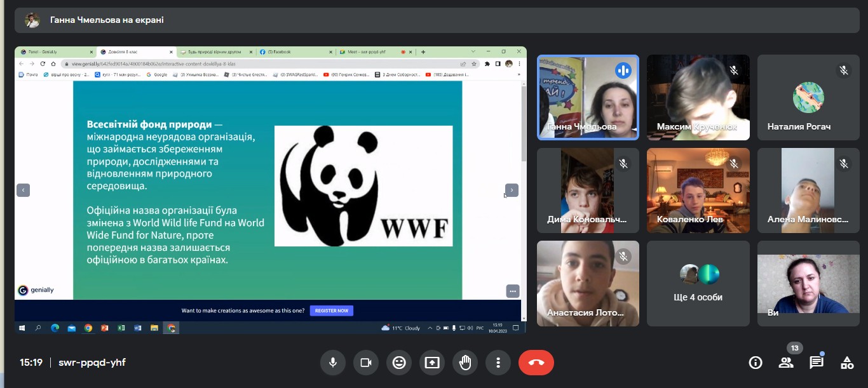Viewport: 868px width, 388px height.
Task: Go to the previous slide arrow
Action: coord(23,190)
